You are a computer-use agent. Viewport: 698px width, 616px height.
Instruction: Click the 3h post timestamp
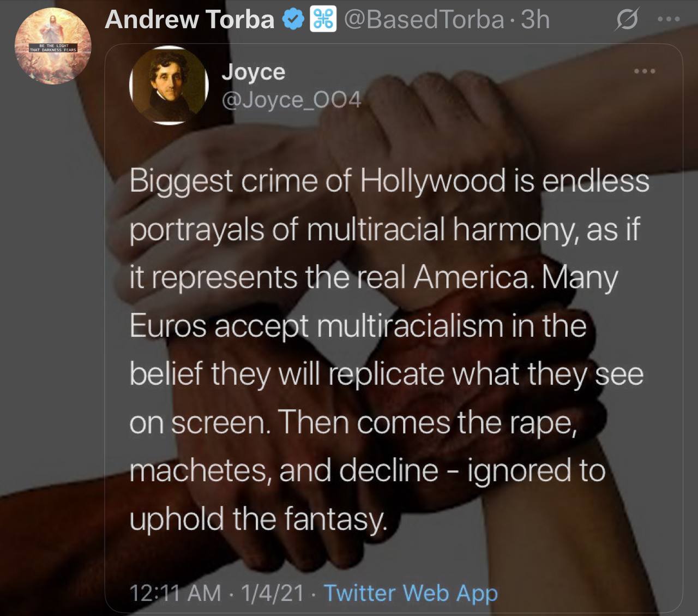tap(535, 20)
